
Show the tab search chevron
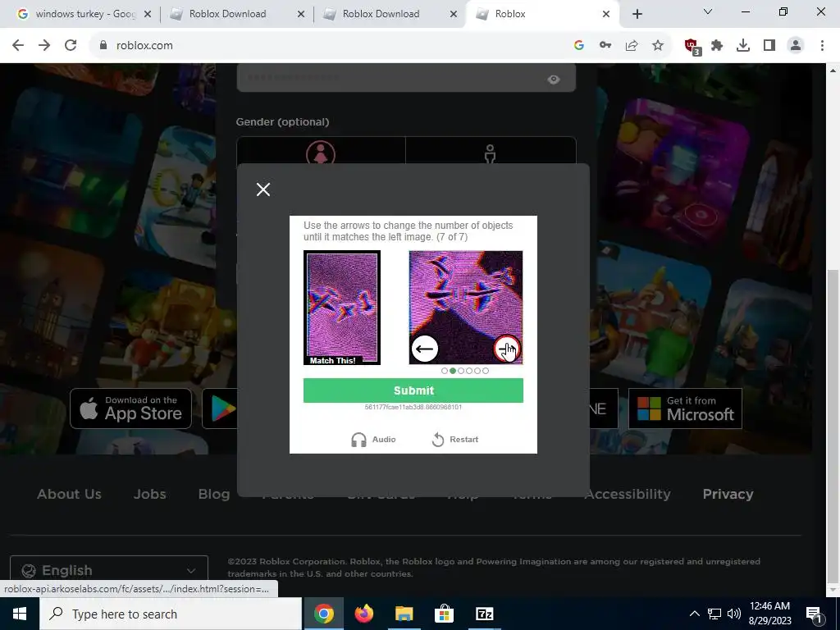click(708, 11)
